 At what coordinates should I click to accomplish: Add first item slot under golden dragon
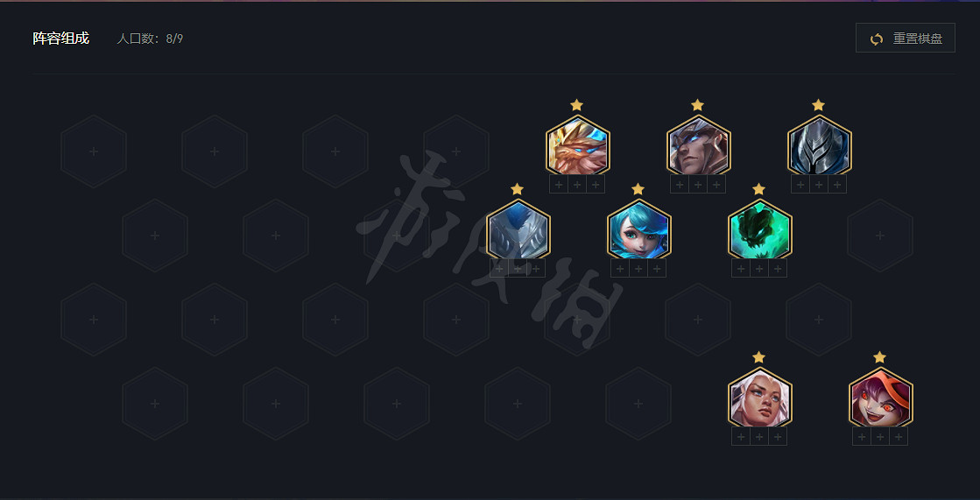pos(559,185)
